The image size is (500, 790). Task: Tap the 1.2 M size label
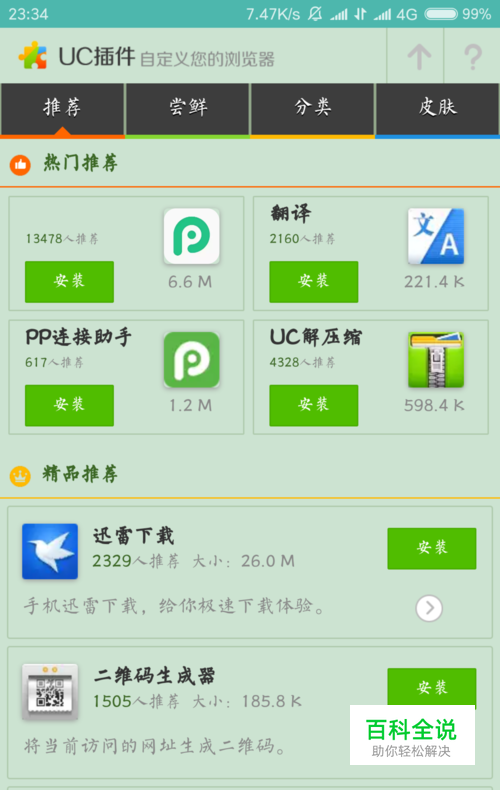click(191, 405)
